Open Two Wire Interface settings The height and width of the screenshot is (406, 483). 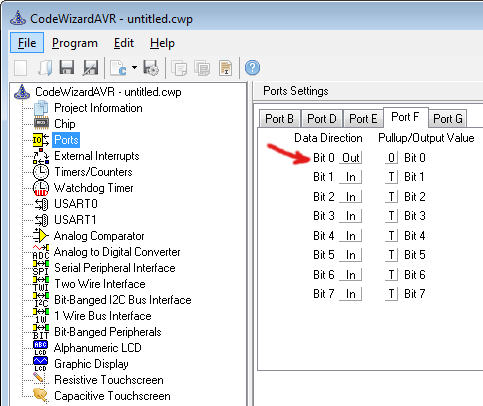click(100, 284)
